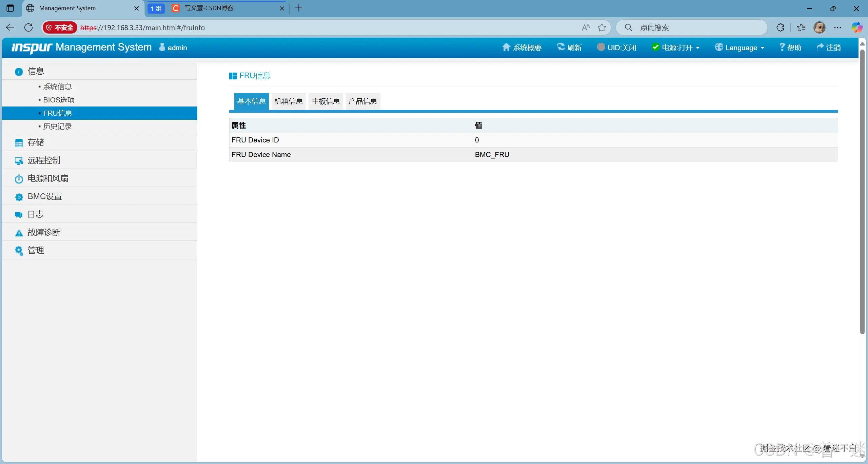This screenshot has width=868, height=464.
Task: Click the browser page reload icon
Action: pyautogui.click(x=28, y=27)
